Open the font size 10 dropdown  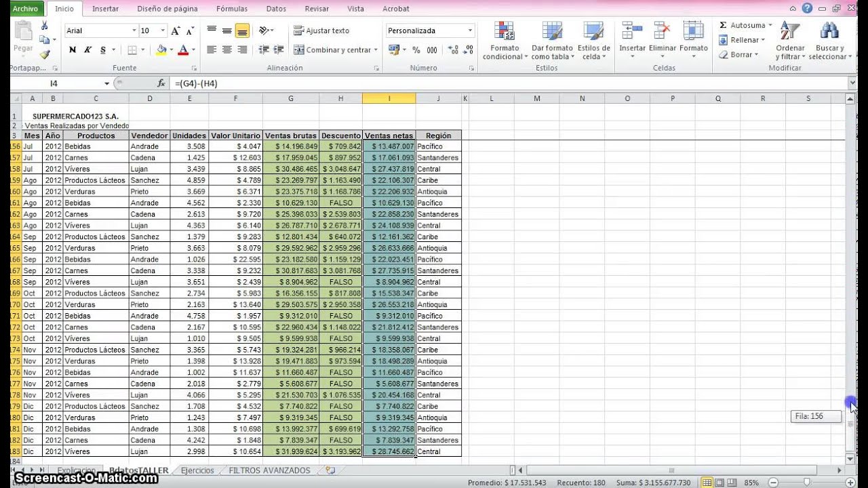point(163,30)
